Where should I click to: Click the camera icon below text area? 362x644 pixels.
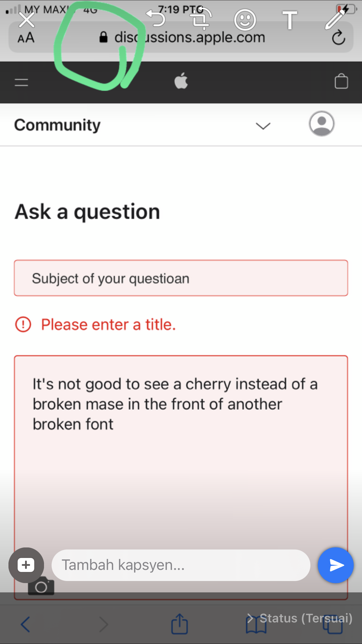pos(41,587)
